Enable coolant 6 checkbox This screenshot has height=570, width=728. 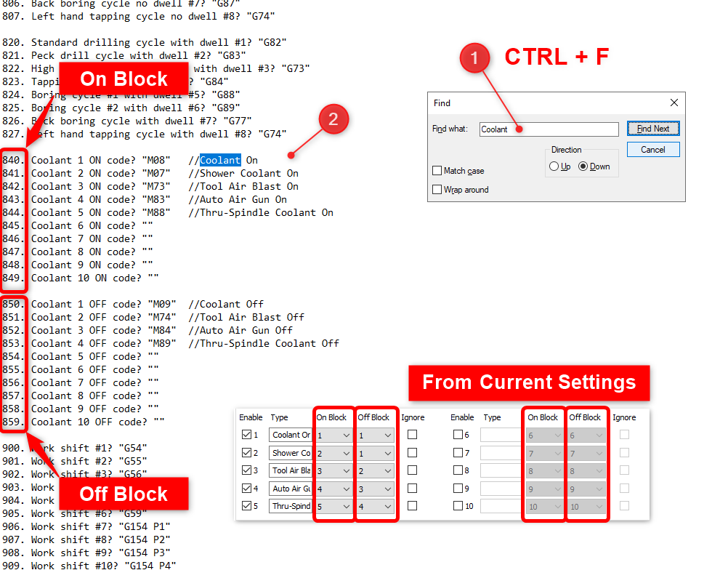click(x=458, y=434)
